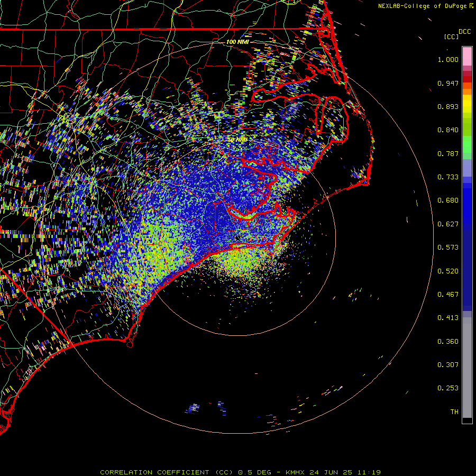This screenshot has width=476, height=476.
Task: Click the KMHX station identifier in caption
Action: pos(295,472)
